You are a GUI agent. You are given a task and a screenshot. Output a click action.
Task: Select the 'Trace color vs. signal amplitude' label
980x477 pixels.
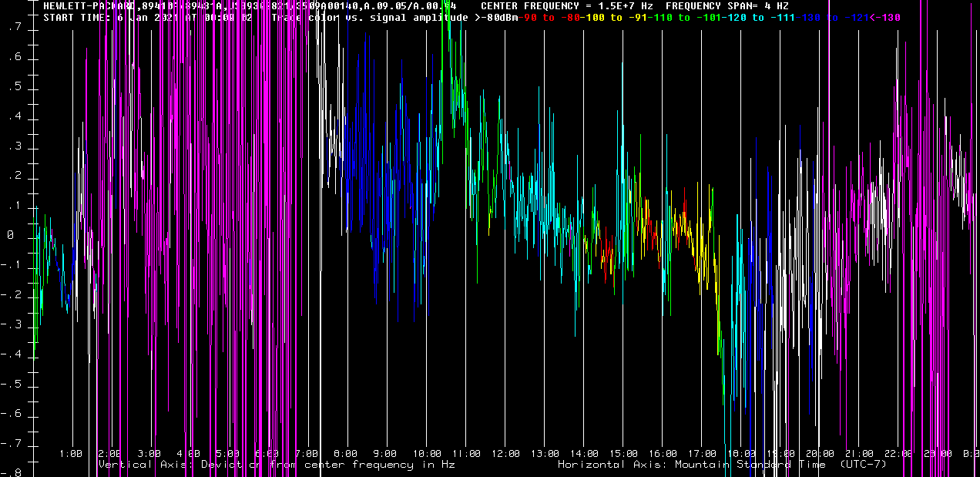point(369,17)
